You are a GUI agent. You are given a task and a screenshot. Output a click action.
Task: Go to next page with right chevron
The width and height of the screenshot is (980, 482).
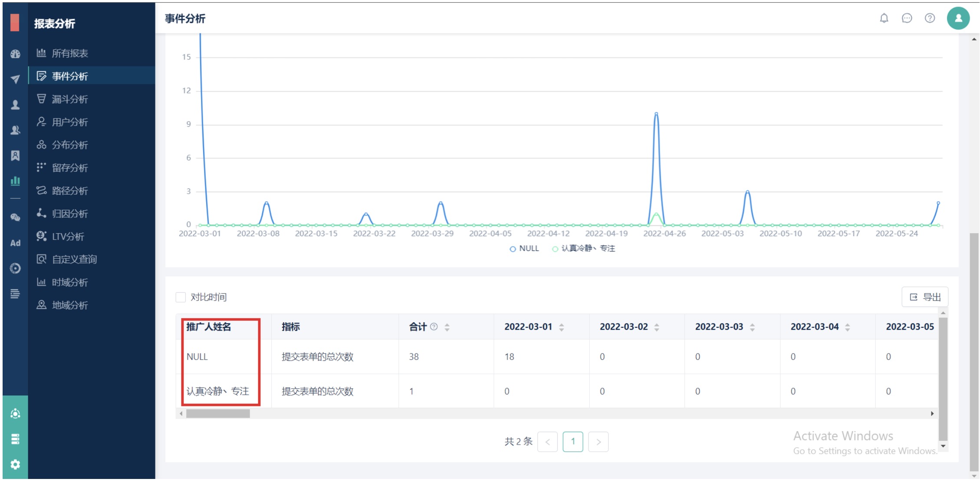point(598,442)
